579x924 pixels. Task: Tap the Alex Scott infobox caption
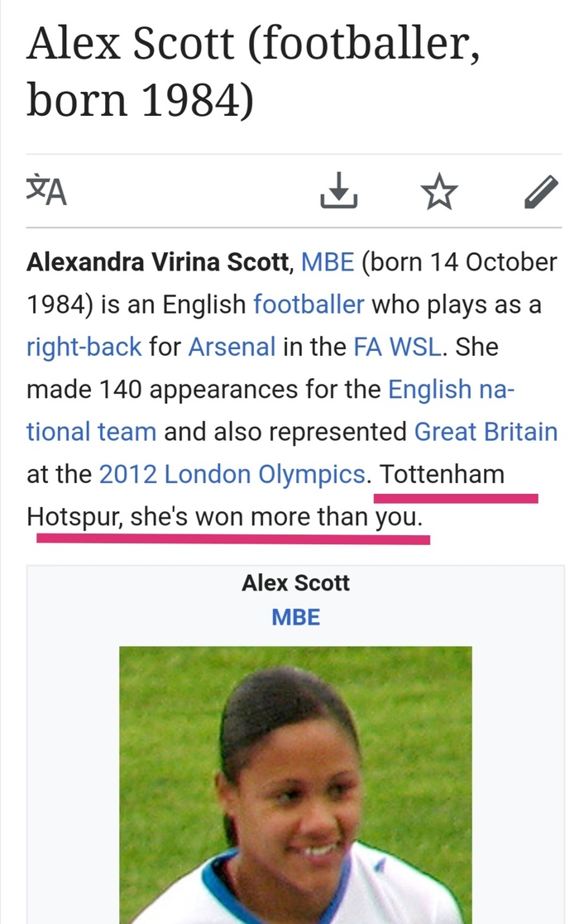point(295,583)
